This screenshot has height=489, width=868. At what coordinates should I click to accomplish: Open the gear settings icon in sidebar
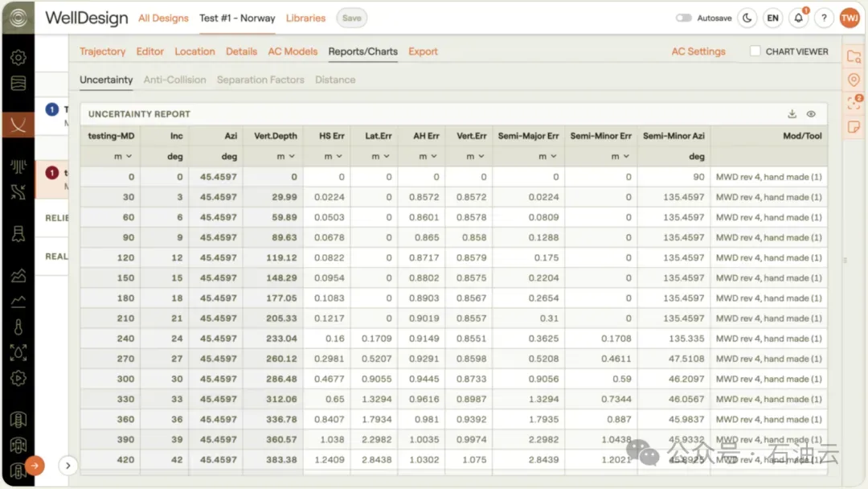point(18,57)
